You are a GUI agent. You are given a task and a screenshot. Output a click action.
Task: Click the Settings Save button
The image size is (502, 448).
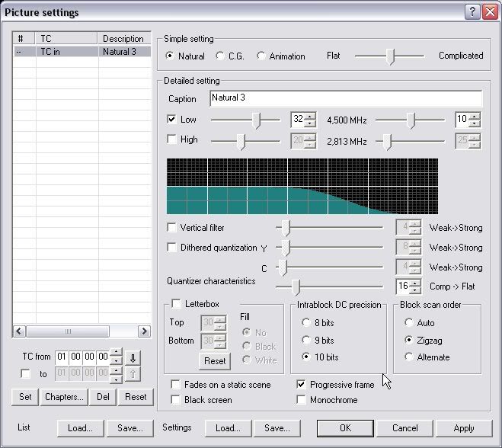pos(277,428)
